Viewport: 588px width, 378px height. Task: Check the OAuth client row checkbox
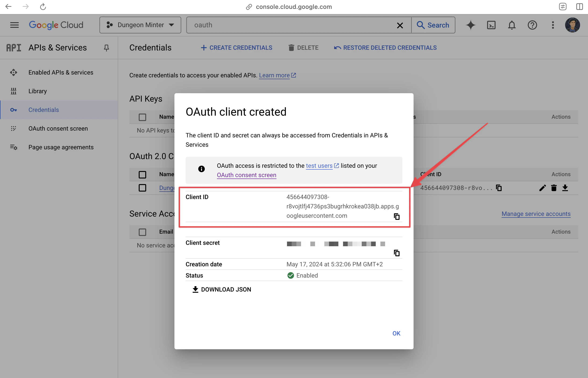tap(142, 188)
